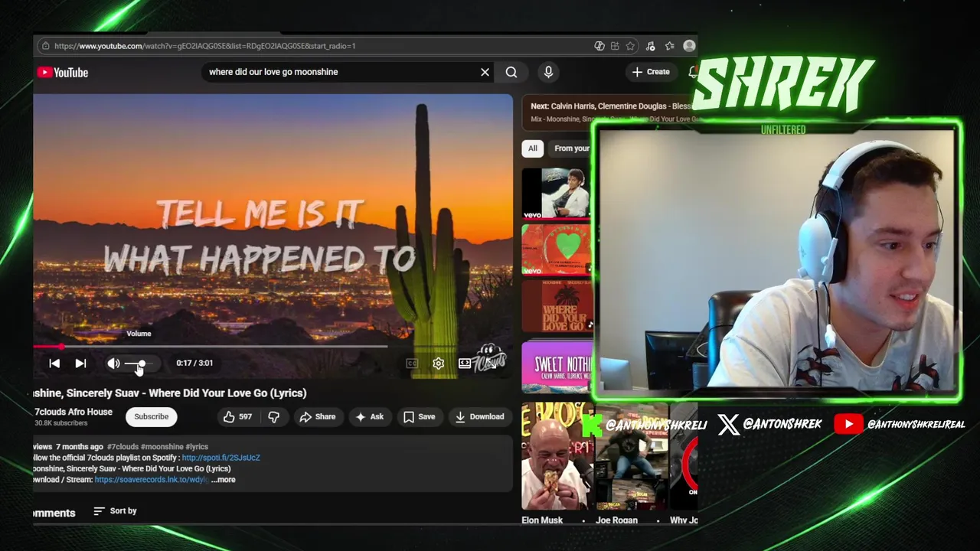Viewport: 980px width, 551px height.
Task: Open the browser favorites list icon
Action: pos(669,46)
